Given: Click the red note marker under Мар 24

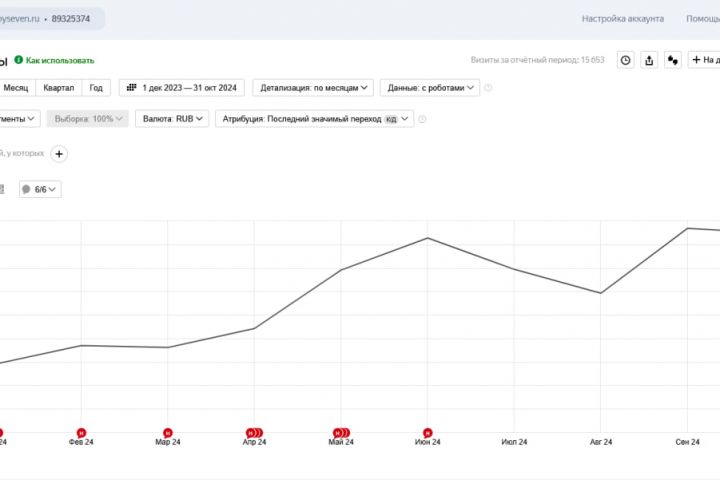Looking at the screenshot, I should click(168, 433).
